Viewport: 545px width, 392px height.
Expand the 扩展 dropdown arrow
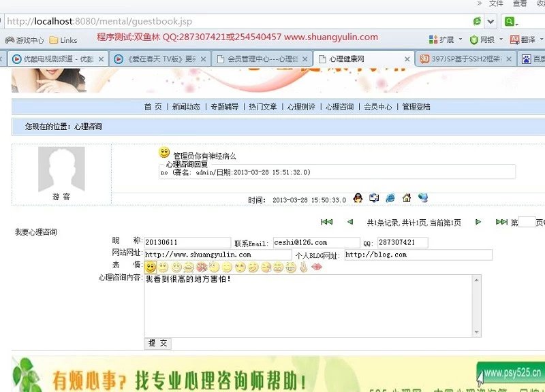pyautogui.click(x=461, y=39)
